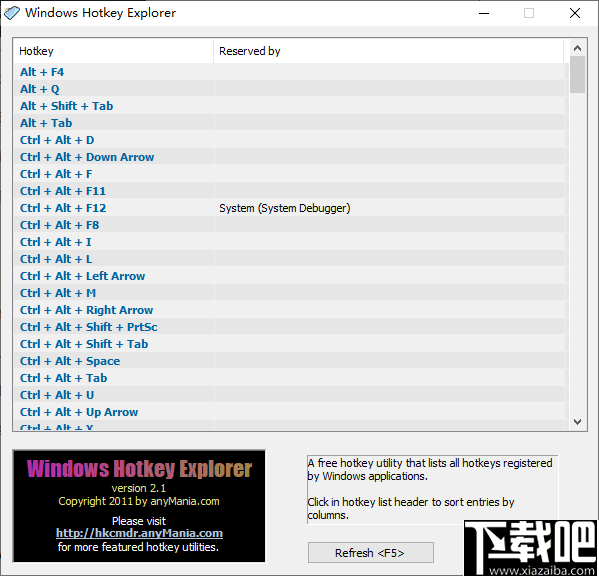The image size is (599, 576).
Task: Click the description text box about hotkey utility
Action: pyautogui.click(x=432, y=489)
